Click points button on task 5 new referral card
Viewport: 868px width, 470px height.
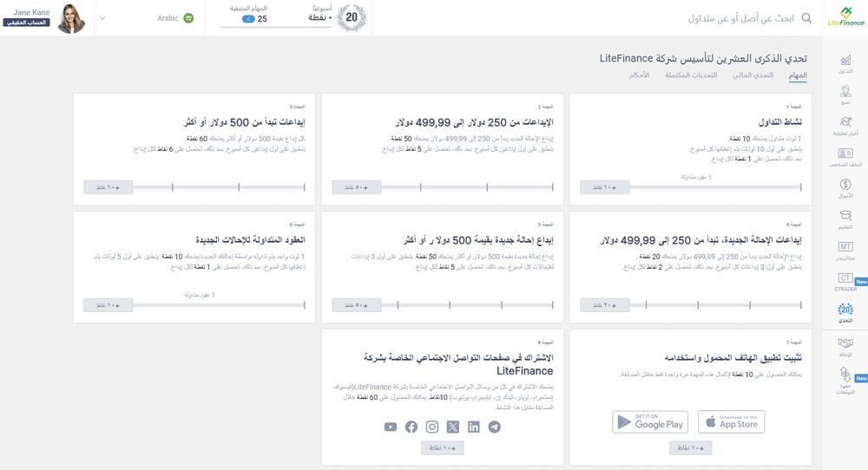357,305
